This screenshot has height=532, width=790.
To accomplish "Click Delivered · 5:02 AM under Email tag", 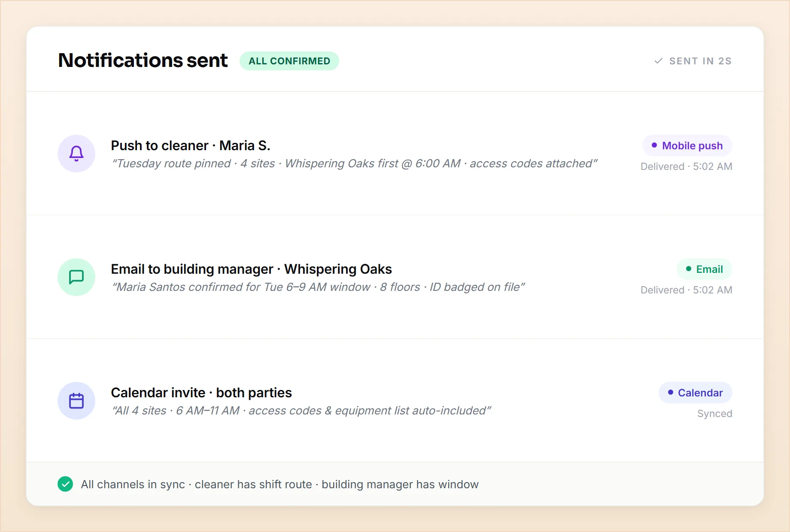I will click(686, 290).
